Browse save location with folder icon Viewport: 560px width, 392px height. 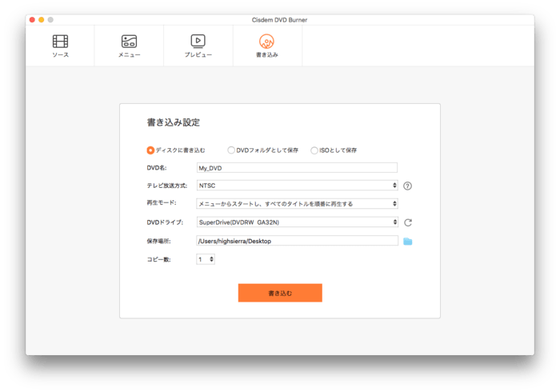click(x=407, y=241)
